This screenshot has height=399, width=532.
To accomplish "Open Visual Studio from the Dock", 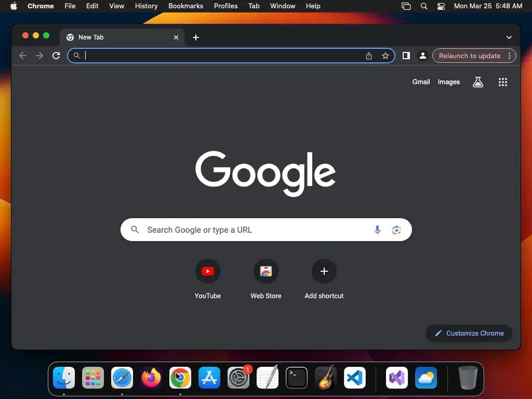I will point(396,378).
